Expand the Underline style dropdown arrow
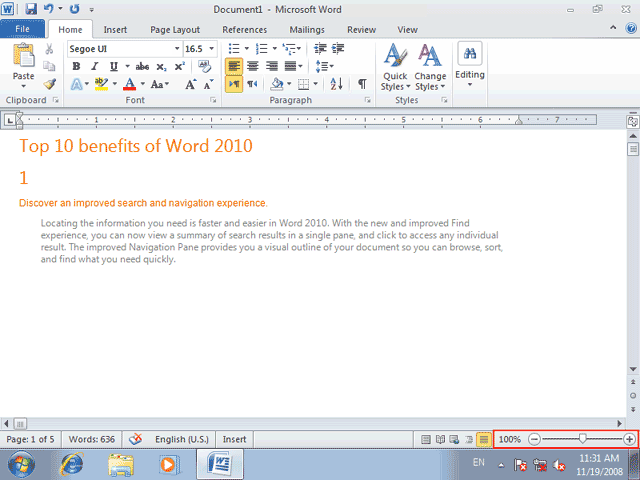Image resolution: width=640 pixels, height=480 pixels. pyautogui.click(x=127, y=67)
